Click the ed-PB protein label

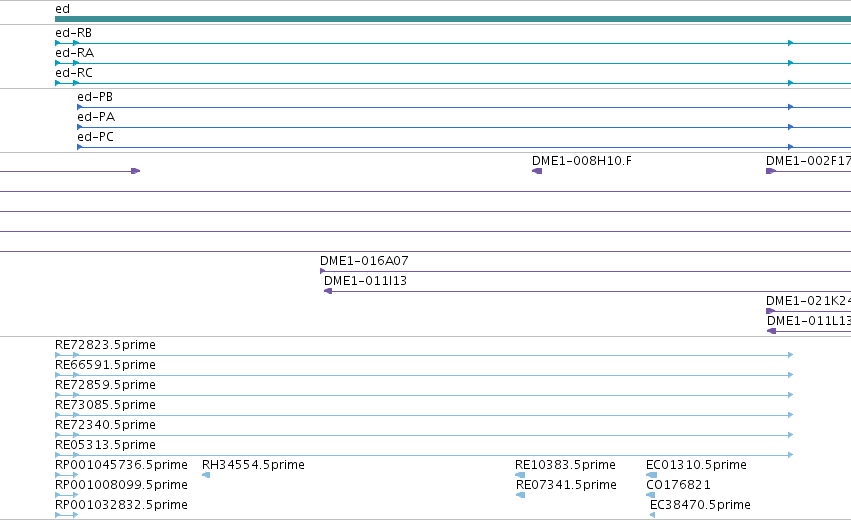(95, 97)
